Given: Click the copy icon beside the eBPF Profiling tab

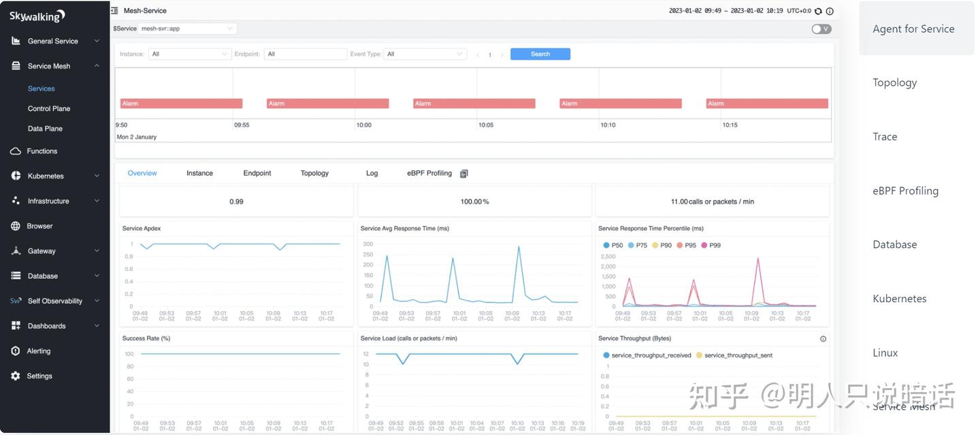Looking at the screenshot, I should 463,174.
